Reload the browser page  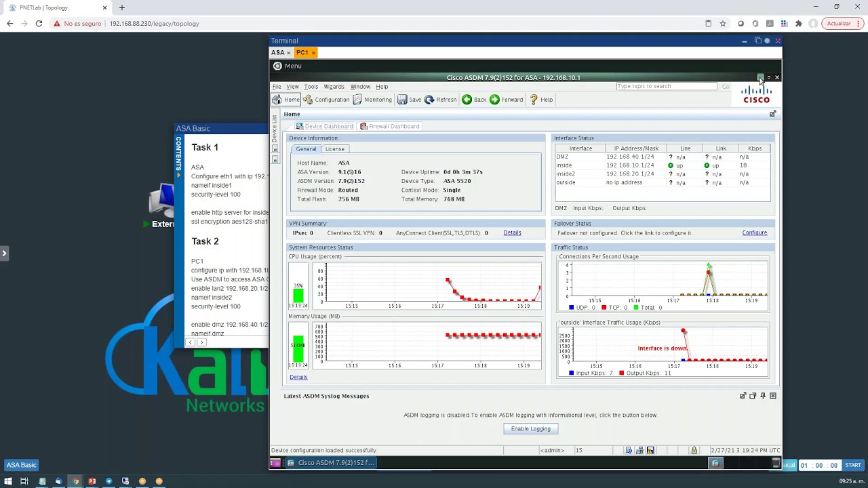(39, 24)
